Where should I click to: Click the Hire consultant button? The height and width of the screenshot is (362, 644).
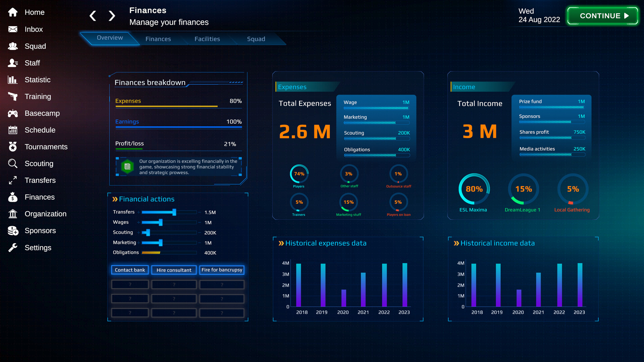tap(174, 270)
